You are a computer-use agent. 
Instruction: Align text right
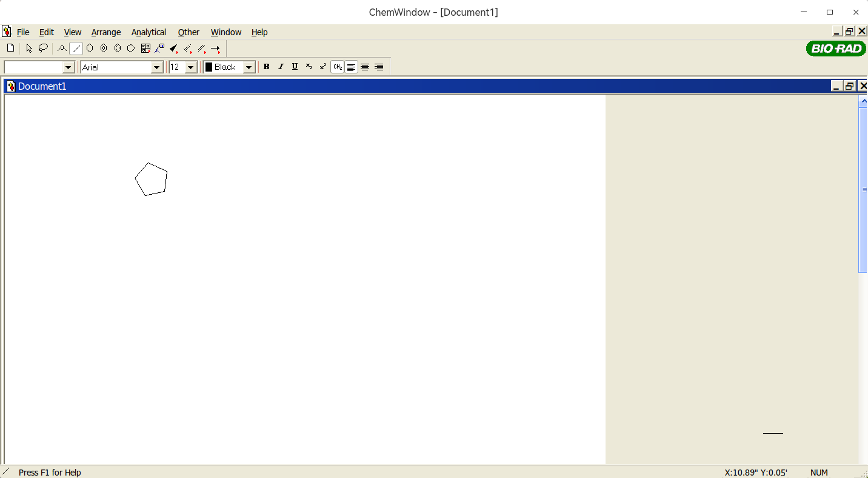point(379,67)
